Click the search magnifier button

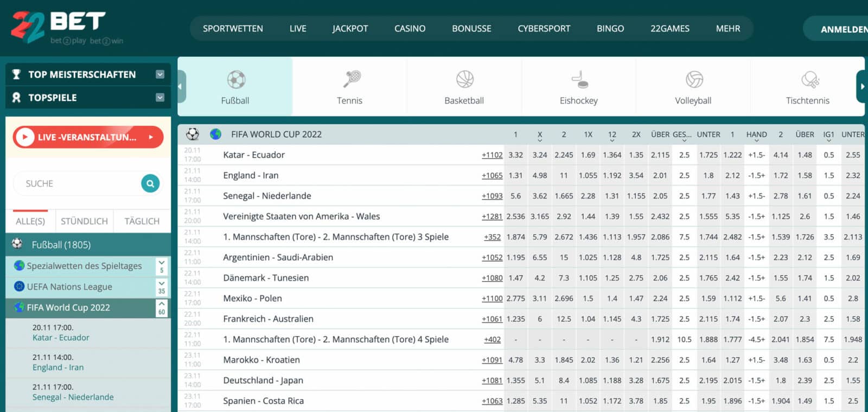[150, 183]
